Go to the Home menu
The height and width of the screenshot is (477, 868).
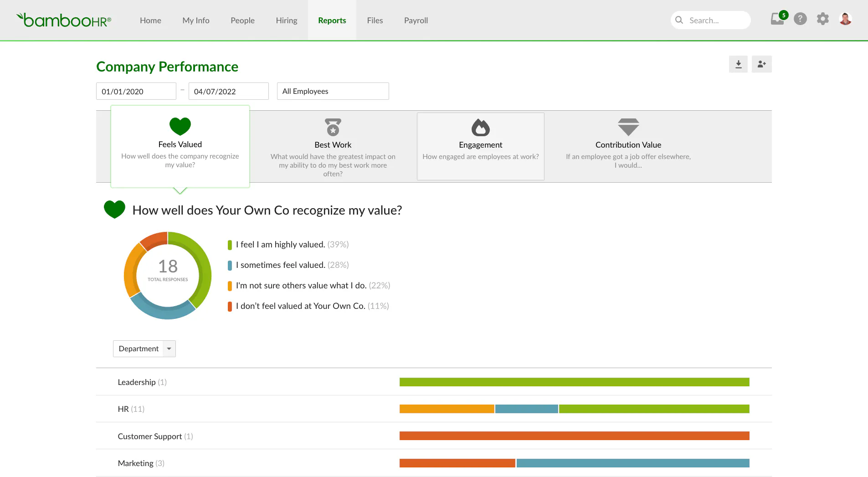coord(150,21)
